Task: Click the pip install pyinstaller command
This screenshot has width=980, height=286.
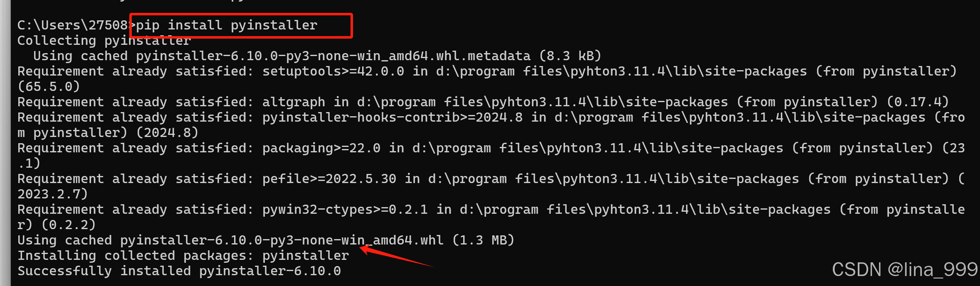Action: tap(227, 25)
